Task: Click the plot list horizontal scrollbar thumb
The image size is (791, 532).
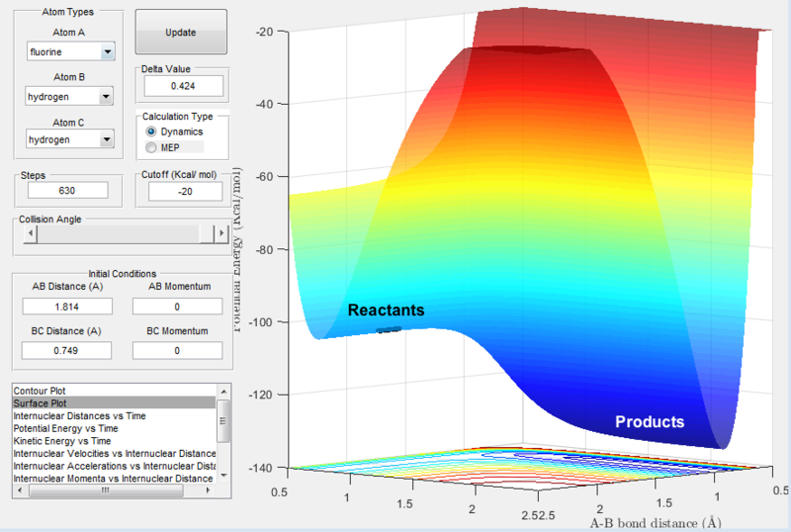Action: [106, 490]
